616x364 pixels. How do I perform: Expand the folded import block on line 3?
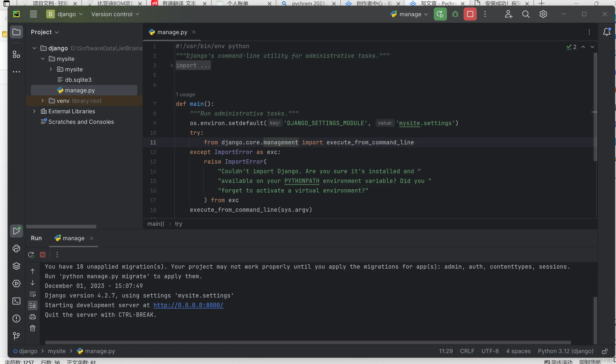[x=172, y=65]
